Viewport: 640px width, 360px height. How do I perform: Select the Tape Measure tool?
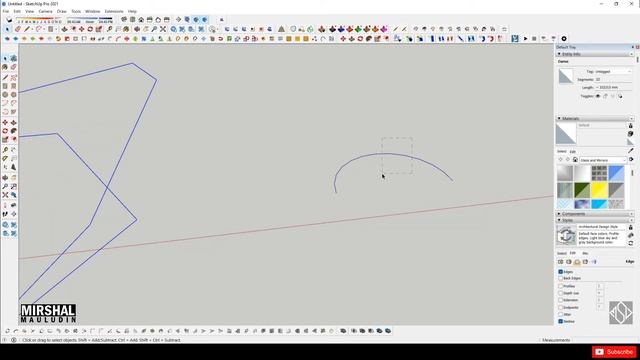[5, 150]
